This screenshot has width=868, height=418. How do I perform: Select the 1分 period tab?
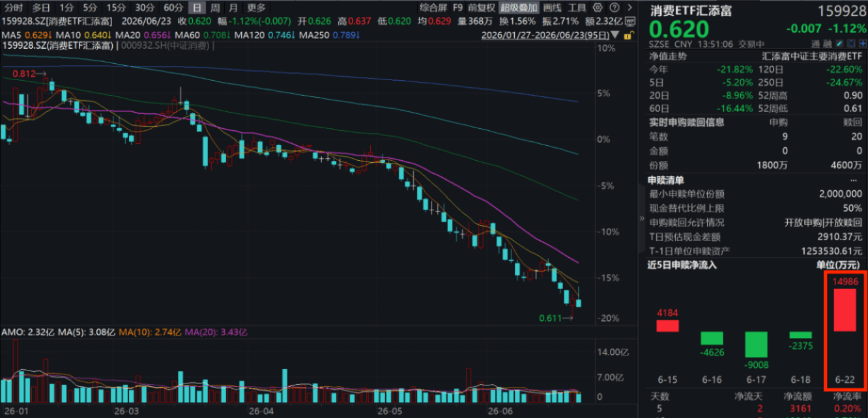(66, 8)
